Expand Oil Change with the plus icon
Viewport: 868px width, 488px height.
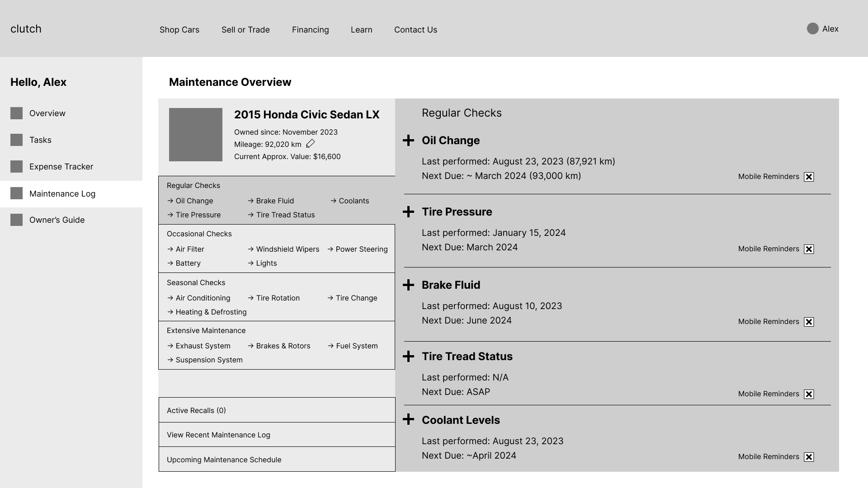coord(408,140)
